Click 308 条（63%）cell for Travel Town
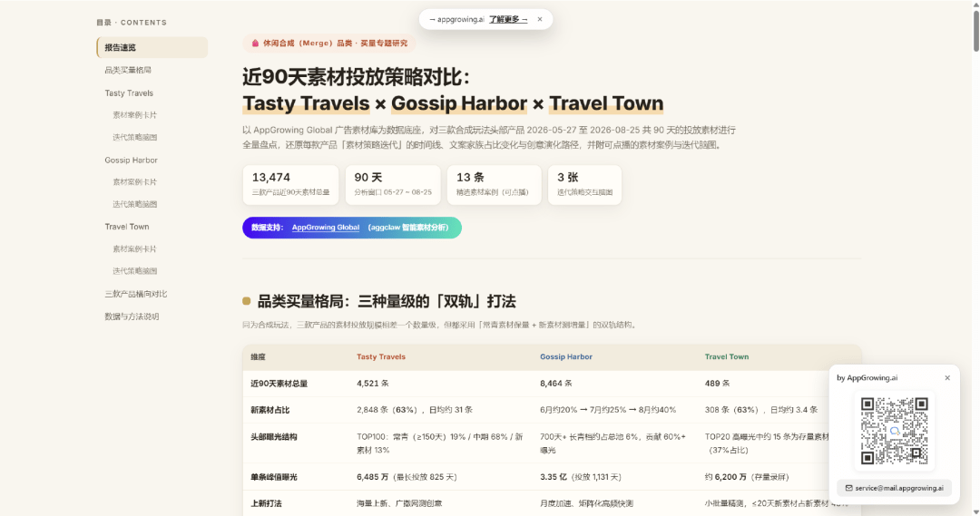This screenshot has height=516, width=980. (x=761, y=410)
